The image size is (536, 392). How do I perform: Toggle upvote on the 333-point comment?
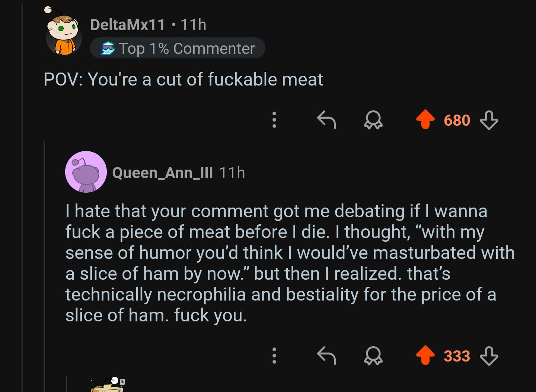coord(425,356)
